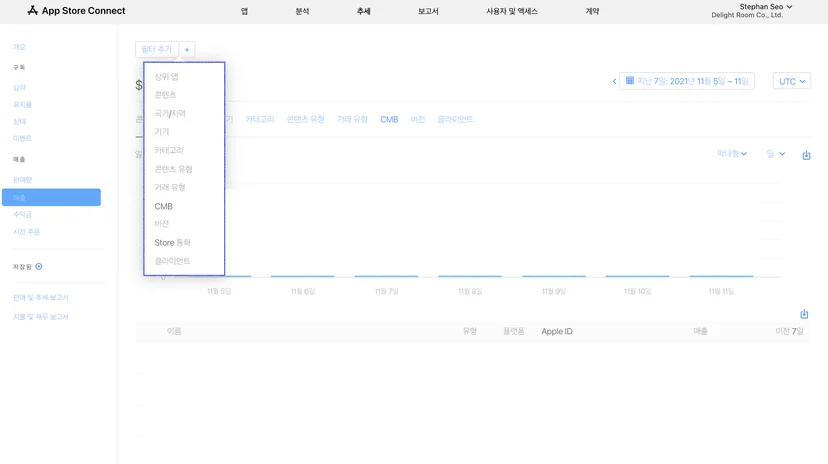
Task: Expand the 막대형 chart type dropdown
Action: (731, 154)
